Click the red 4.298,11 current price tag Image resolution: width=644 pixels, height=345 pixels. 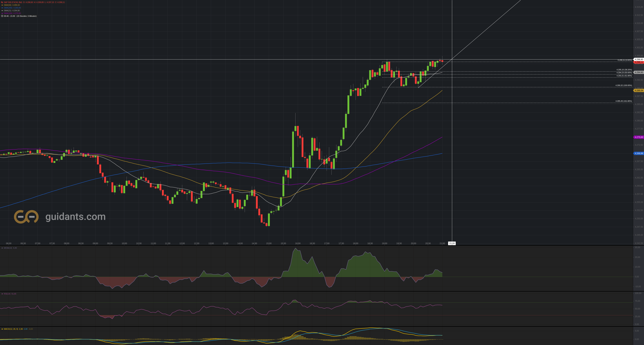click(x=638, y=62)
